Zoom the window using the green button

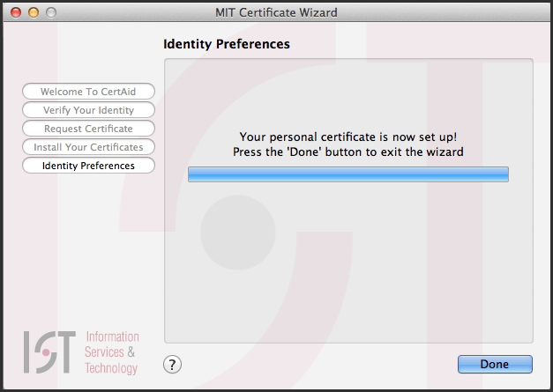coord(50,12)
